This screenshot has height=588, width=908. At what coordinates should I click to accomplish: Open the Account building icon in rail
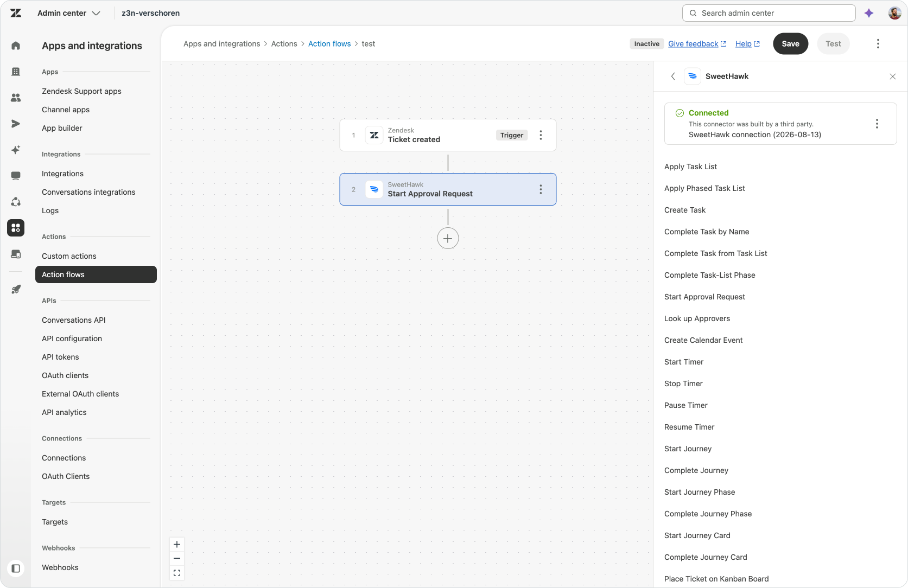pyautogui.click(x=16, y=72)
